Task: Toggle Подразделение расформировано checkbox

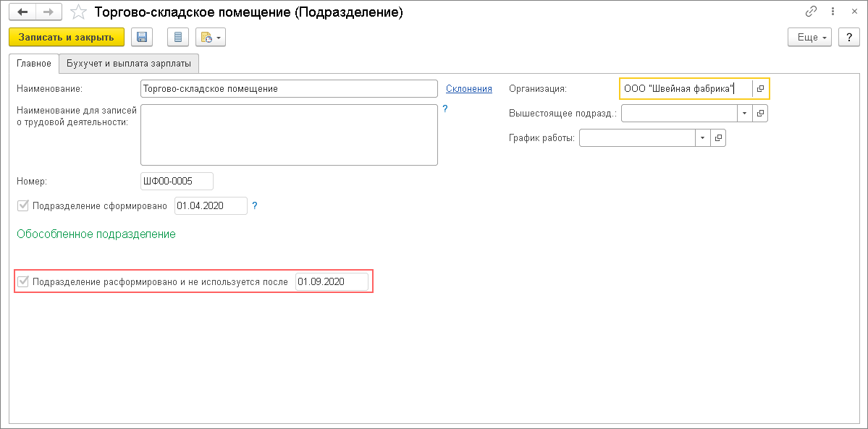Action: click(x=23, y=281)
